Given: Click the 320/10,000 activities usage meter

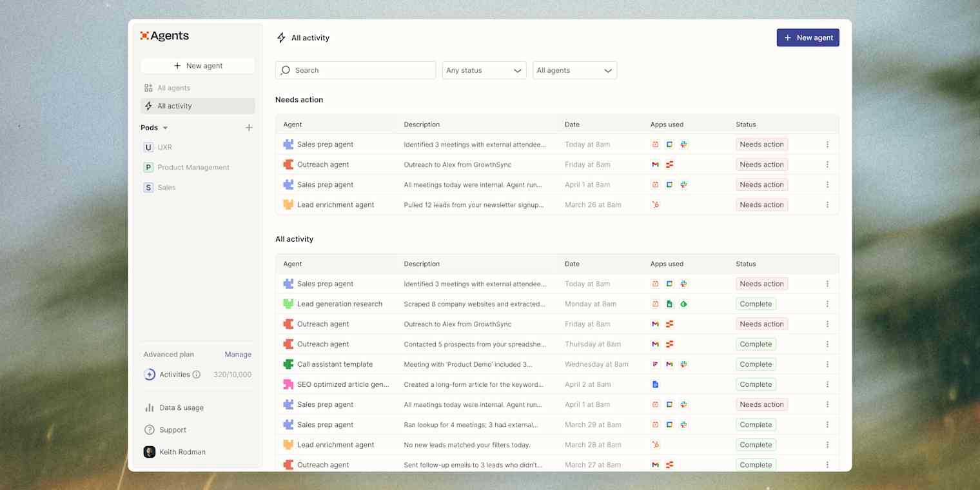Looking at the screenshot, I should pos(232,375).
